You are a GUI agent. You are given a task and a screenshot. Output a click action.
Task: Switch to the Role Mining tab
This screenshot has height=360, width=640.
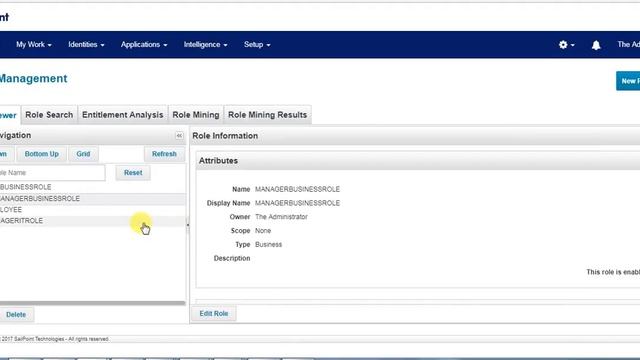click(x=196, y=115)
